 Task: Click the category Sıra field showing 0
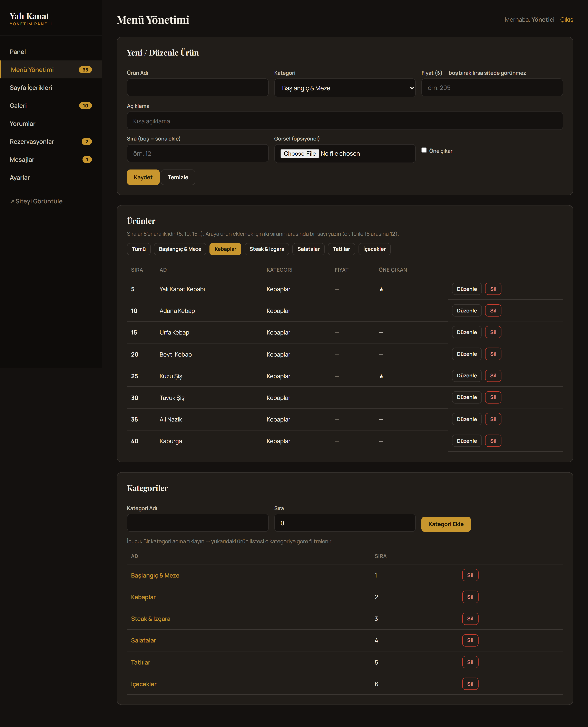(x=344, y=523)
